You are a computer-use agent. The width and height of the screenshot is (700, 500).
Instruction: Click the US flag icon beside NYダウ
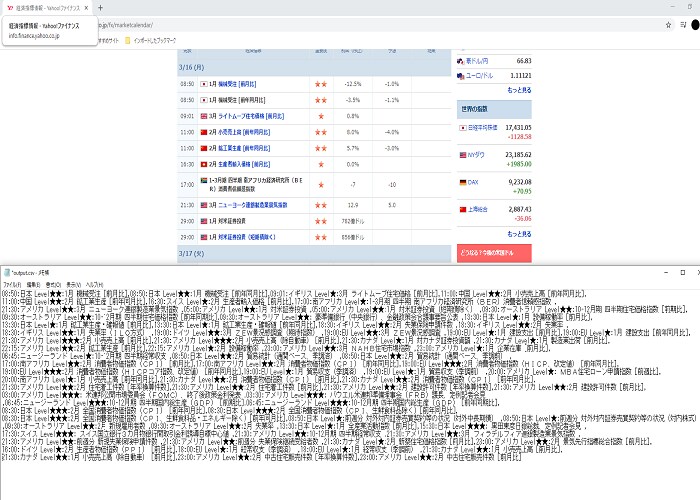[x=463, y=155]
